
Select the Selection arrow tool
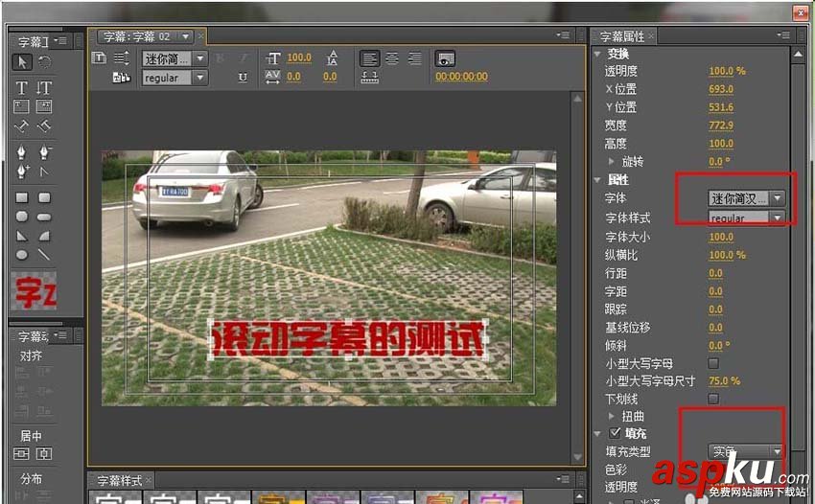(x=22, y=62)
